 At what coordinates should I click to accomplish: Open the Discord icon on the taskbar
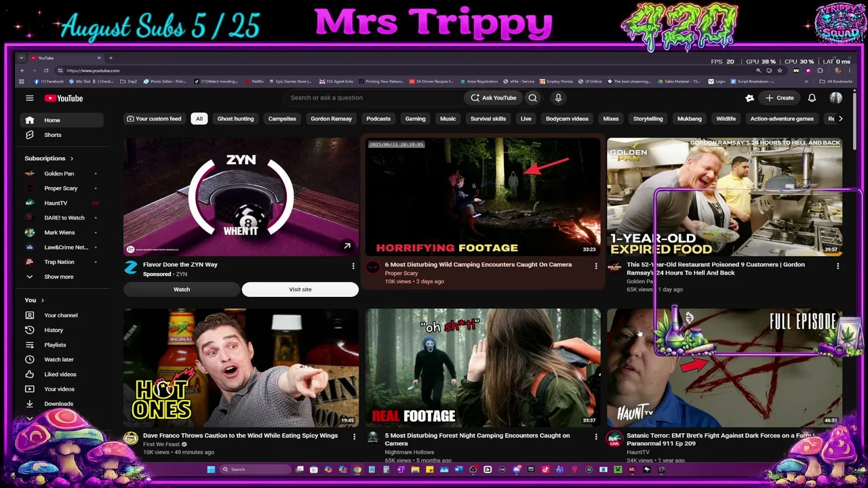pyautogui.click(x=517, y=469)
